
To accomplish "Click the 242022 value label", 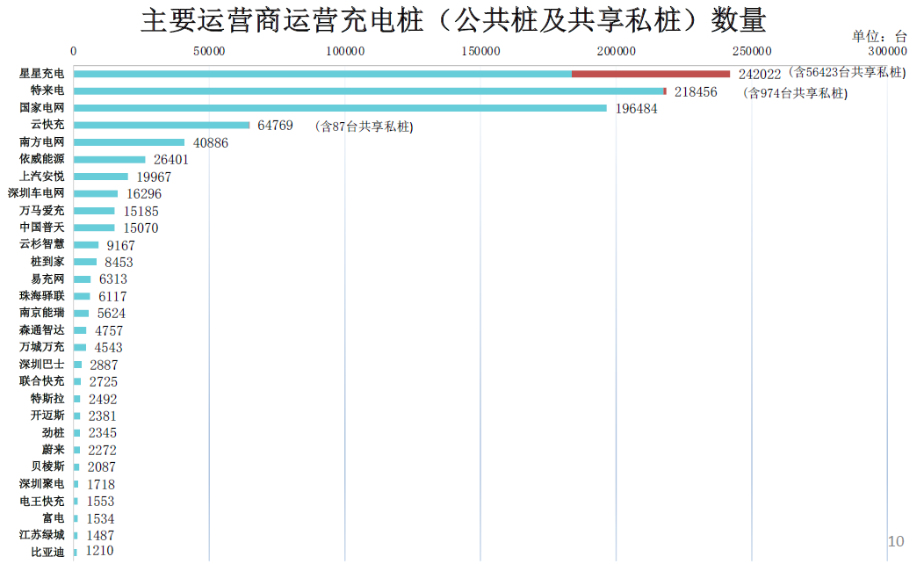I will [759, 75].
